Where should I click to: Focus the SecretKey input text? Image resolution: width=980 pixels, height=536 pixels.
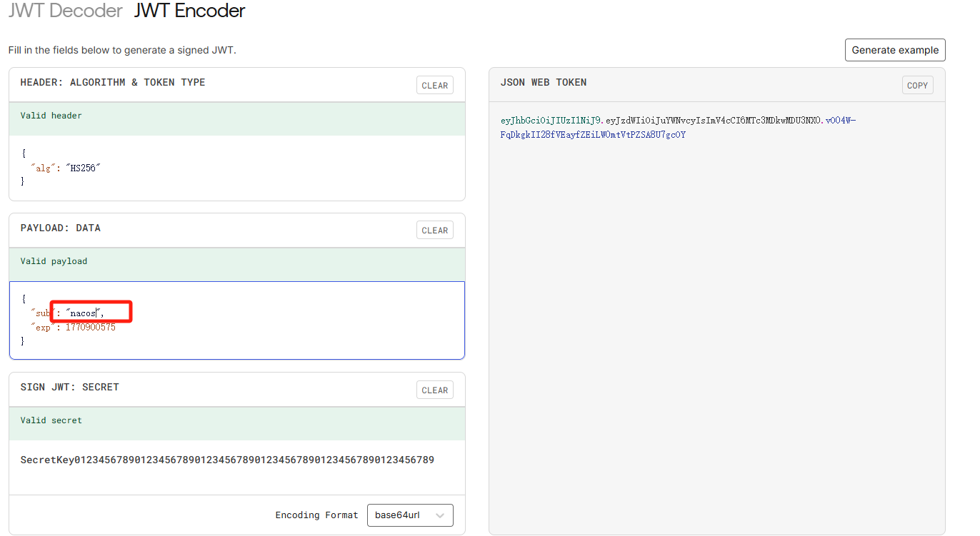pyautogui.click(x=227, y=460)
